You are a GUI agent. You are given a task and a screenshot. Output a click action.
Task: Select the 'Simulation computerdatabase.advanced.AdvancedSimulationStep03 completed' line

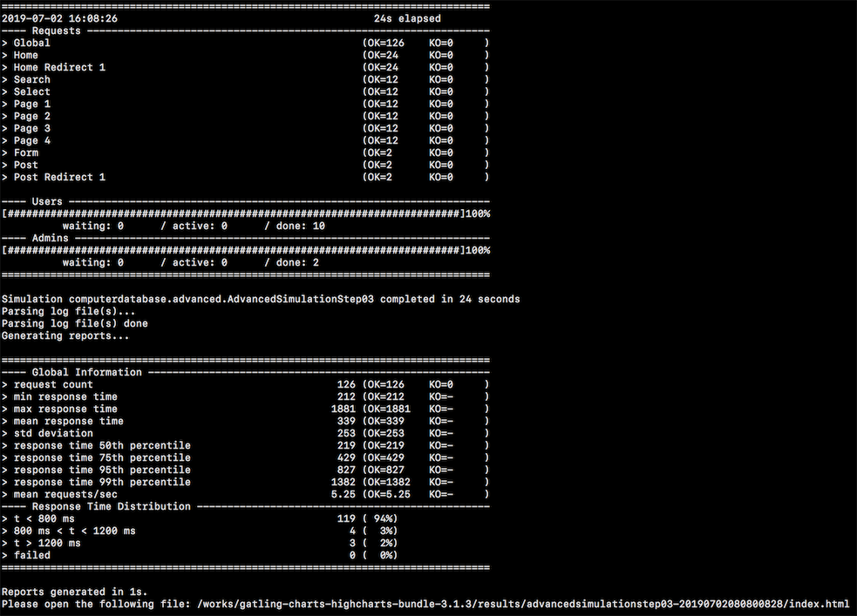tap(261, 299)
